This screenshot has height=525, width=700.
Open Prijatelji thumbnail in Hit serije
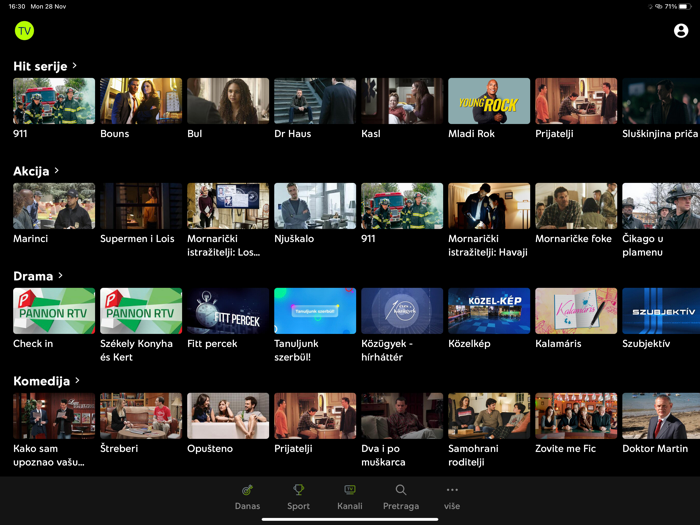(x=576, y=101)
